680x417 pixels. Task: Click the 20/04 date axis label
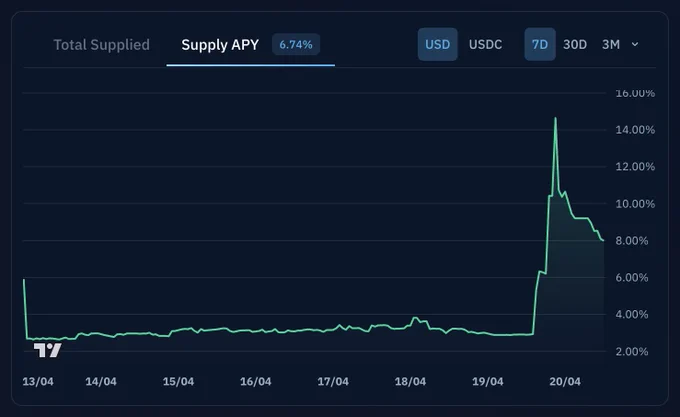[x=565, y=381]
